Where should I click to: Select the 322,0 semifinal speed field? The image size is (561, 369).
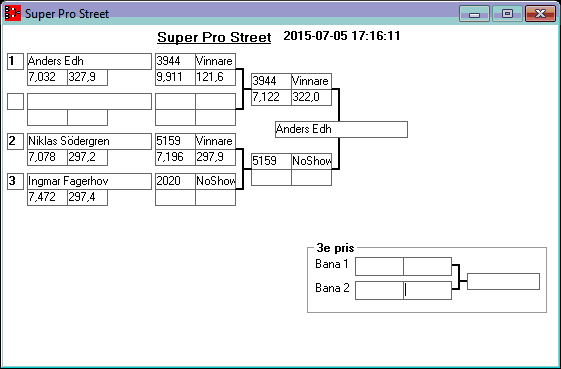pos(312,97)
